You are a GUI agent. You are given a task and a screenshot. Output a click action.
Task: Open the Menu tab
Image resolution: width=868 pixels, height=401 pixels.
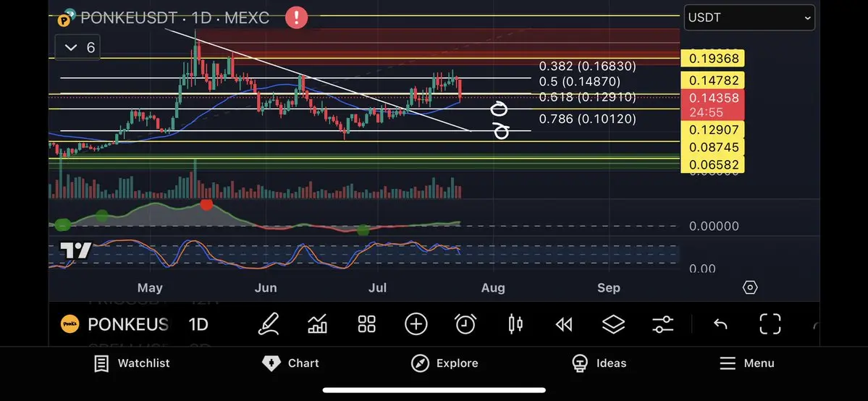point(747,363)
